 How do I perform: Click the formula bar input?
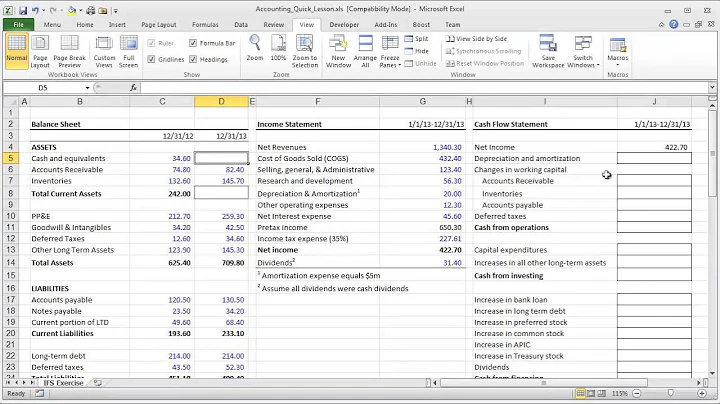(425, 87)
